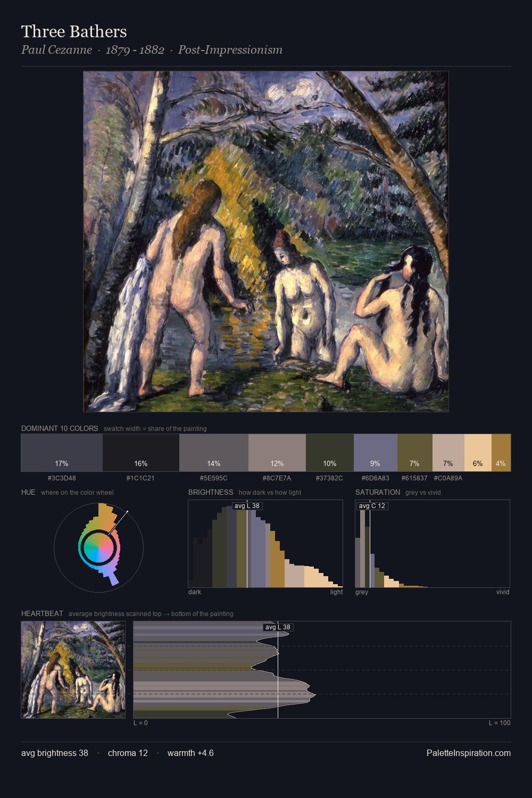Click the brightness histogram chart

click(x=265, y=544)
